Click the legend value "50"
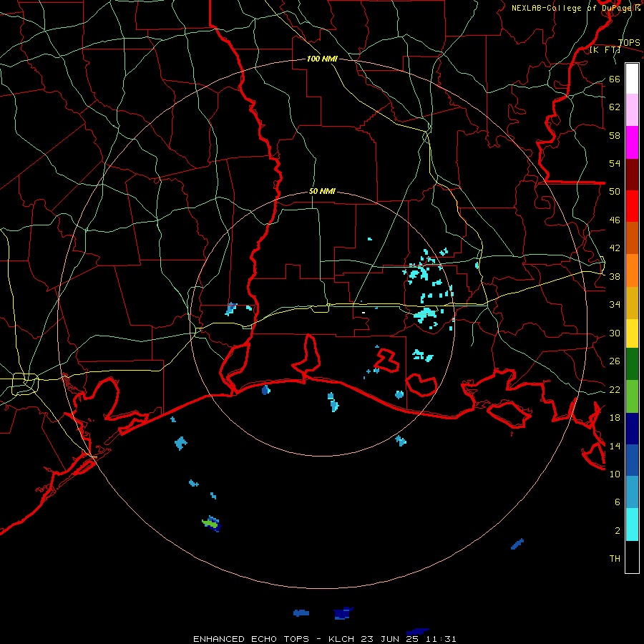The image size is (644, 644). [615, 192]
